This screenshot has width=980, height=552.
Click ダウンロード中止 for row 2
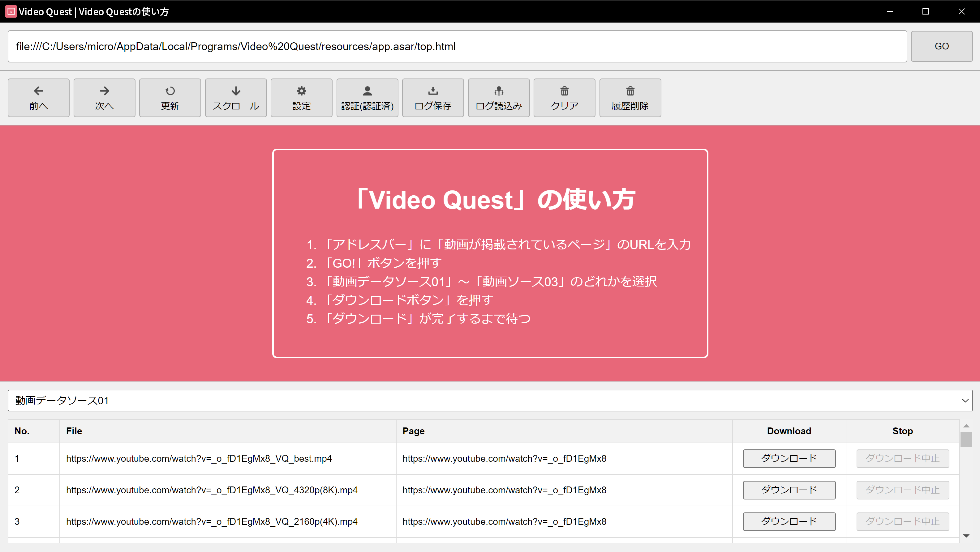(902, 490)
